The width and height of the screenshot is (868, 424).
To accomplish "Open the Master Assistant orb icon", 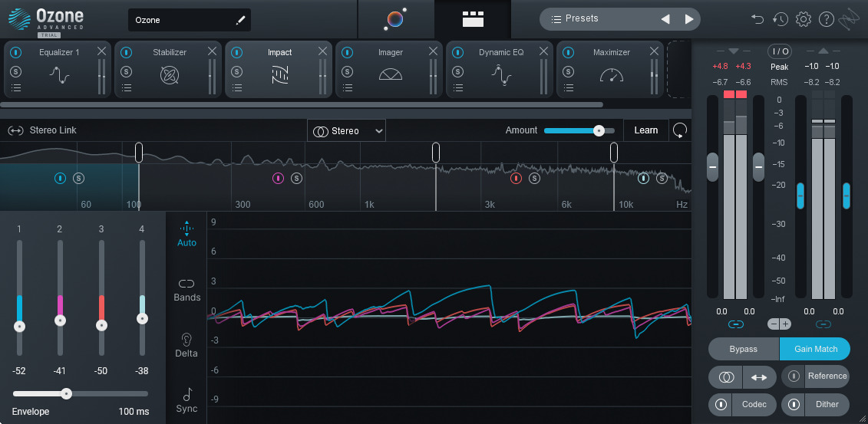I will 395,19.
